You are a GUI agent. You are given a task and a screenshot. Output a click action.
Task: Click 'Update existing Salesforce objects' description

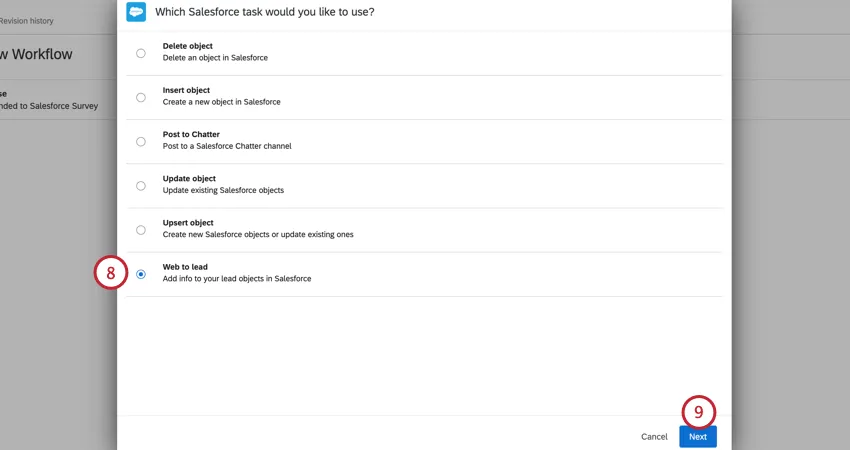point(223,190)
